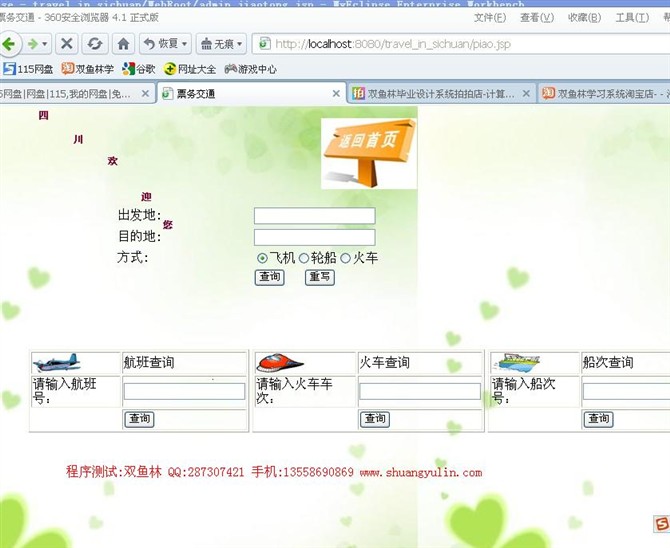Select the 飞机 radio option

click(x=262, y=258)
